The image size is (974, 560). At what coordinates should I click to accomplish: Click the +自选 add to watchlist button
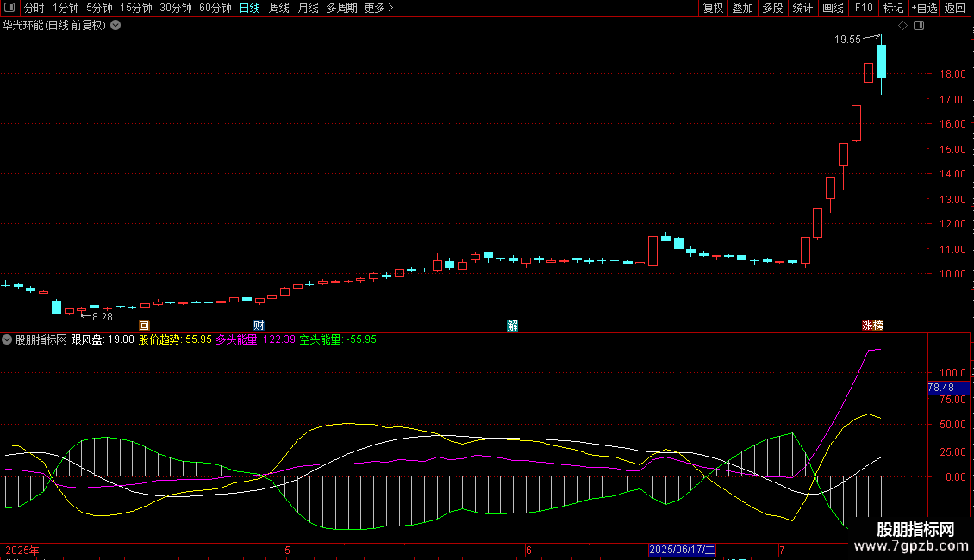[924, 8]
